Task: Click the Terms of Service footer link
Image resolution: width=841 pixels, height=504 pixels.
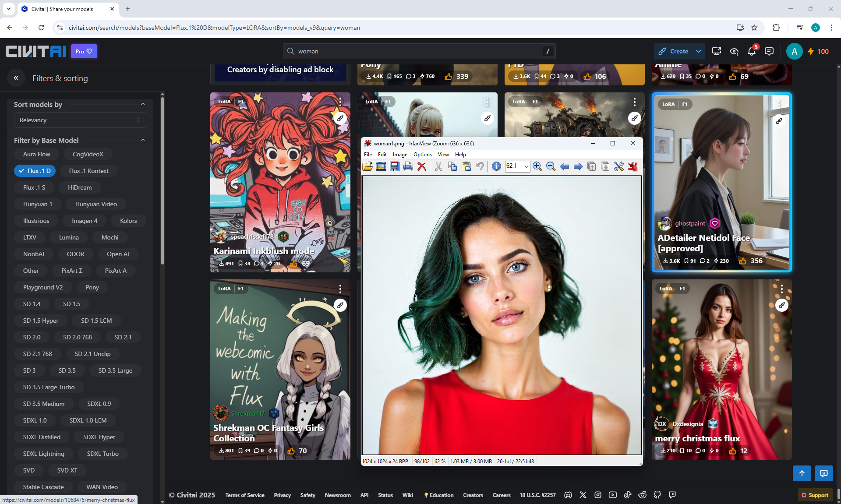Action: pos(244,495)
